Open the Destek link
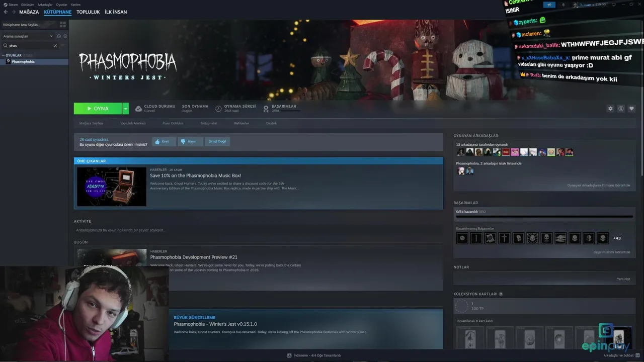The height and width of the screenshot is (362, 644). (271, 123)
